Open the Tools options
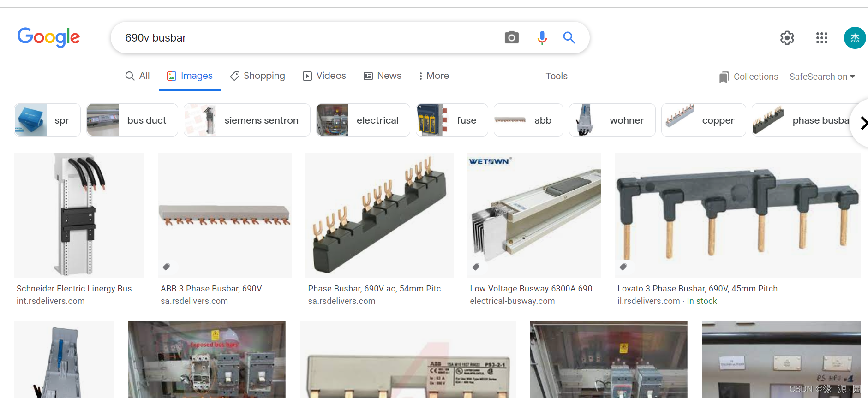This screenshot has height=398, width=868. coord(557,76)
